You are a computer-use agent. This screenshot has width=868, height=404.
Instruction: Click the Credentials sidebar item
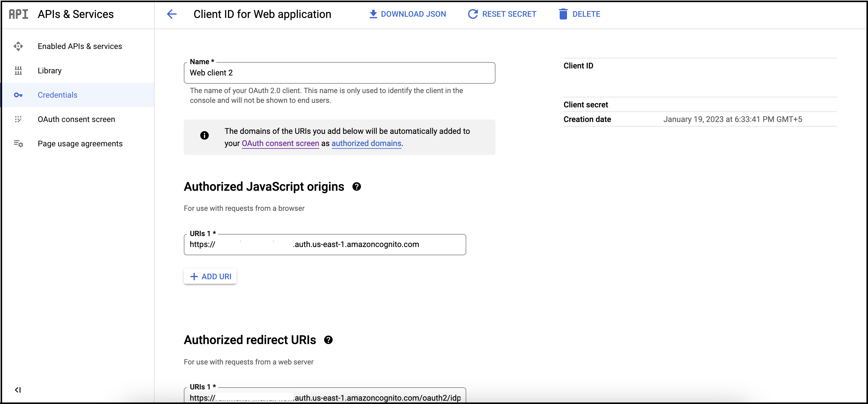pyautogui.click(x=58, y=95)
